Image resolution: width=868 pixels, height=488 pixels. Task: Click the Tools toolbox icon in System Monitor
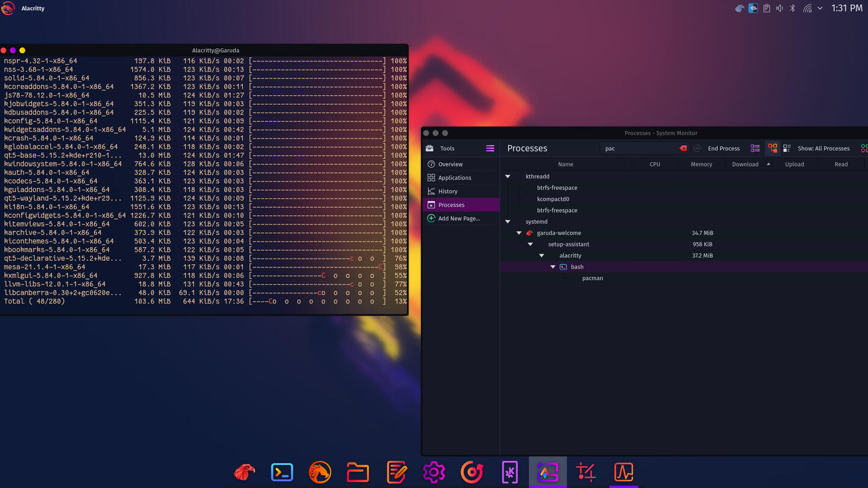(x=430, y=148)
